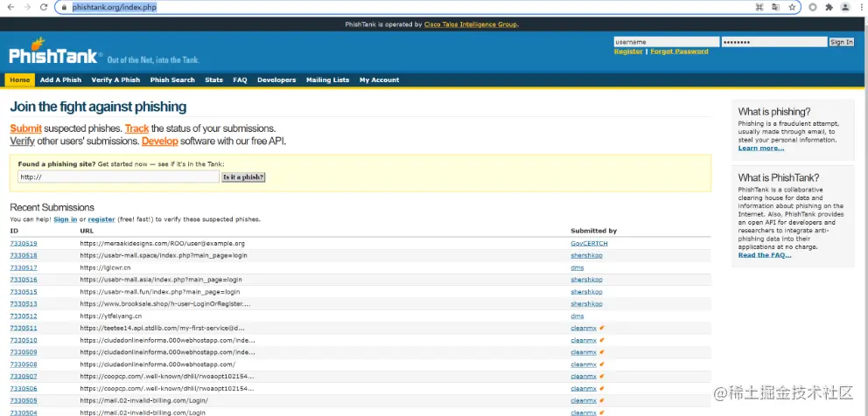The height and width of the screenshot is (416, 868).
Task: Open the Cisco Talos Intelligence Group link
Action: click(471, 24)
